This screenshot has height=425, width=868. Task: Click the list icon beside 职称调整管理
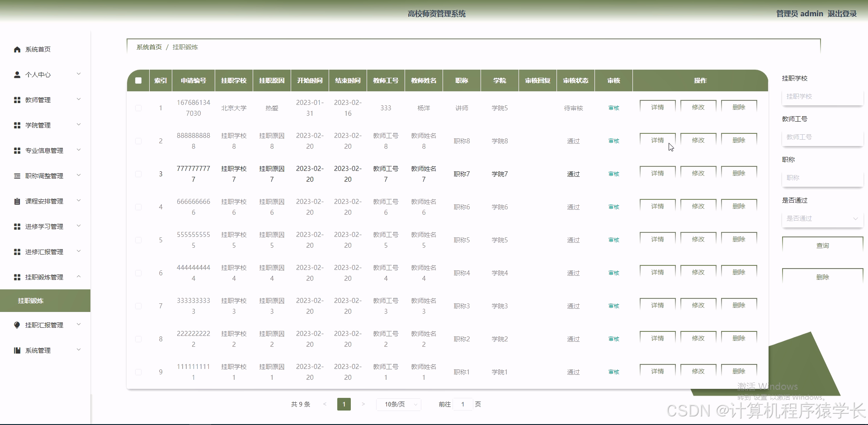point(17,176)
